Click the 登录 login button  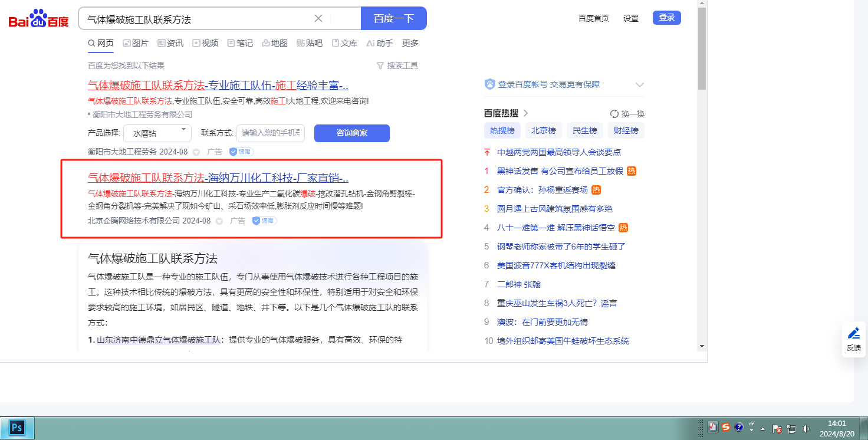(667, 18)
